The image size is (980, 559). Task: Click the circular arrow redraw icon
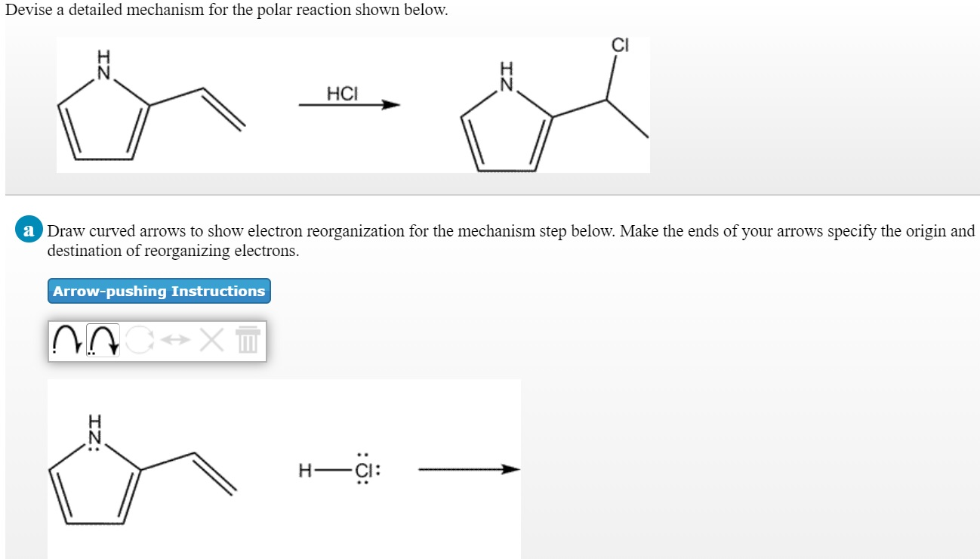point(140,338)
